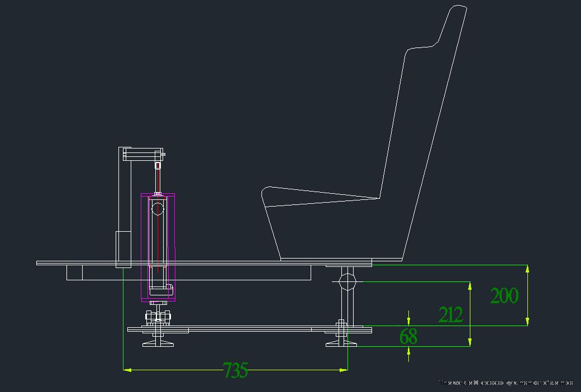The height and width of the screenshot is (392, 581).
Task: Click the small box under the platform's left end
Action: 74,273
